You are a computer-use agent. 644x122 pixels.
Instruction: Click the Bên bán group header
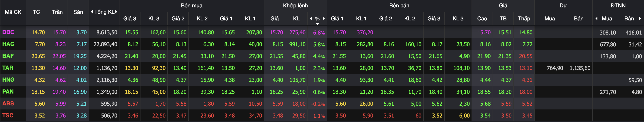[399, 6]
